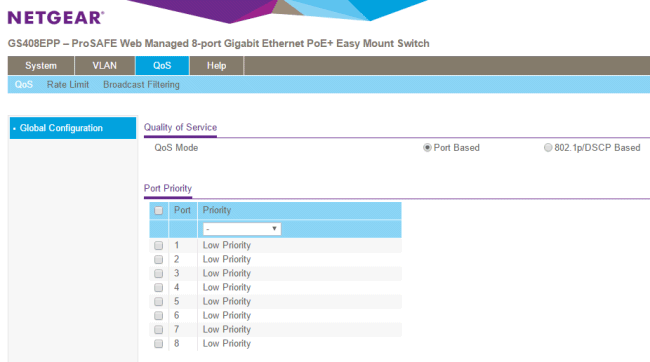Image resolution: width=650 pixels, height=362 pixels.
Task: Check the port 8 checkbox
Action: coord(158,344)
